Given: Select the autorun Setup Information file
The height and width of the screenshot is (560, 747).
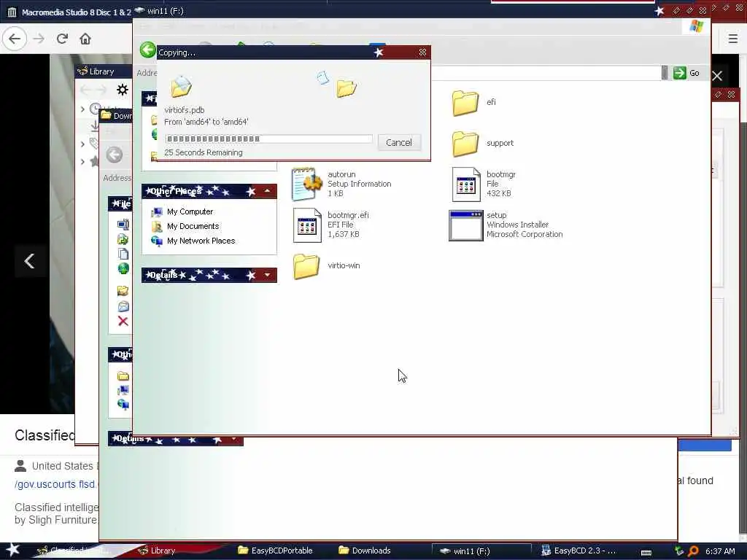Looking at the screenshot, I should 341,184.
